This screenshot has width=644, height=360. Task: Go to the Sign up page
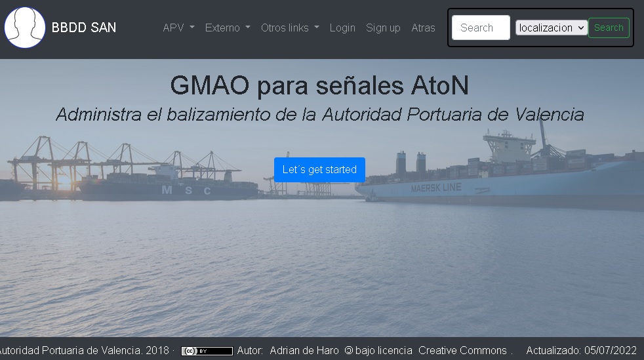click(383, 28)
